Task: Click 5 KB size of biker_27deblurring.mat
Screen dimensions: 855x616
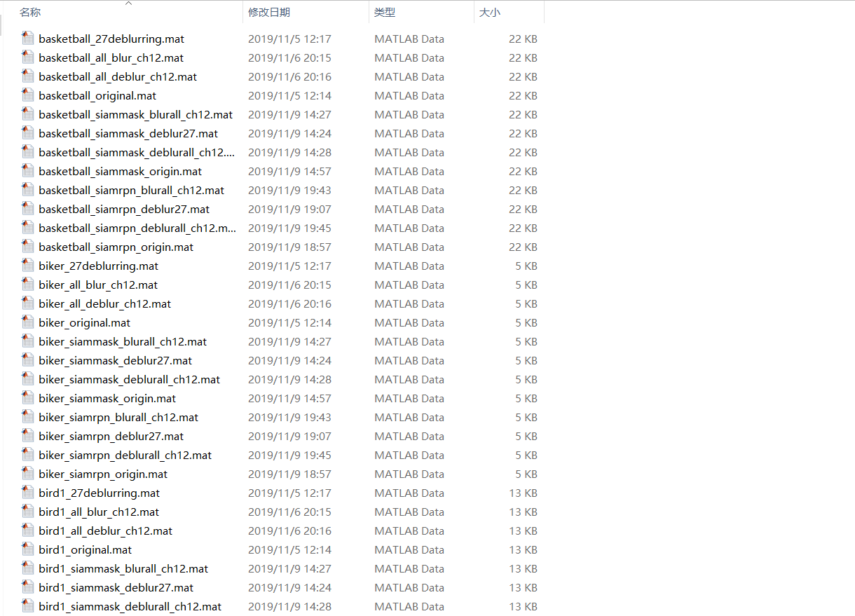Action: click(526, 266)
